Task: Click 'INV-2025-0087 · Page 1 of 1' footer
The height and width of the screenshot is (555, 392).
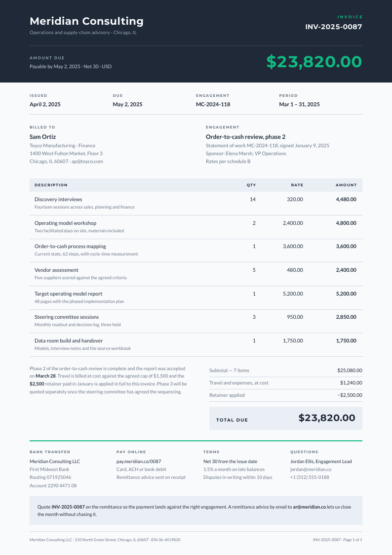Action: [338, 540]
